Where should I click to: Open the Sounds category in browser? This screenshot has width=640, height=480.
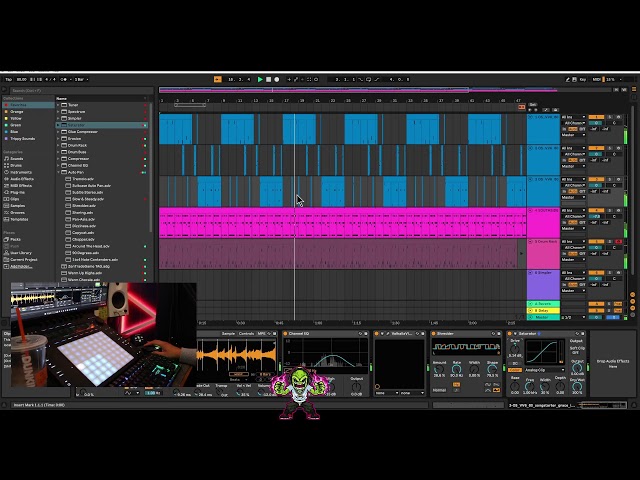(x=28, y=158)
